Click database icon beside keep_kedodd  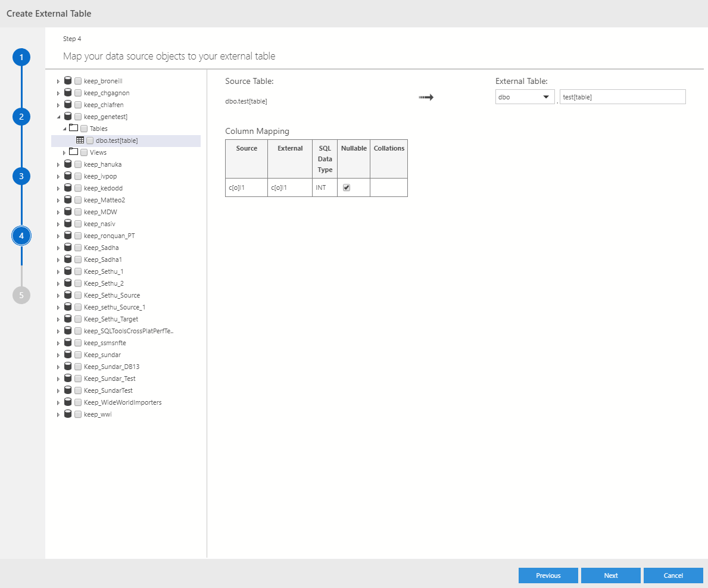[x=68, y=187]
